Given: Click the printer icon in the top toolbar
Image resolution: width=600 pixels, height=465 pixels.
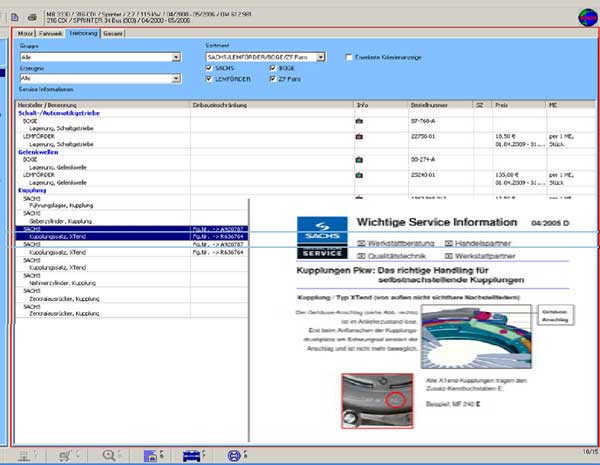Looking at the screenshot, I should [x=31, y=17].
